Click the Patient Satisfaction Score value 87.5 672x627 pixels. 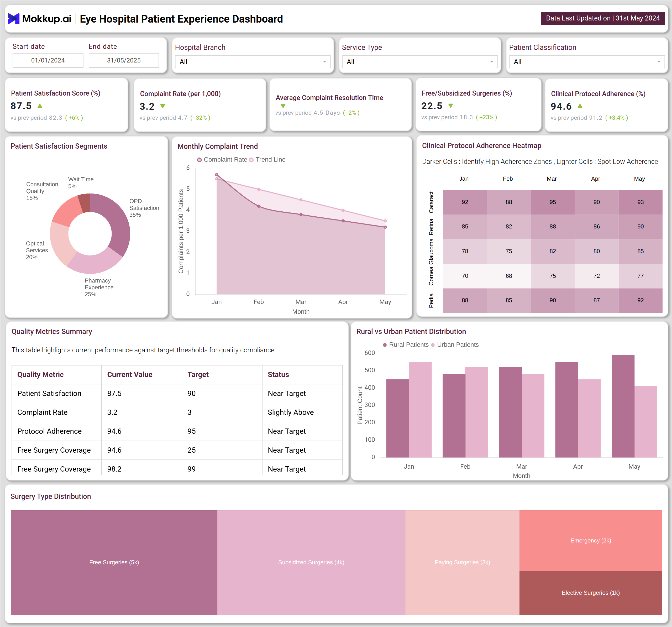click(x=21, y=106)
